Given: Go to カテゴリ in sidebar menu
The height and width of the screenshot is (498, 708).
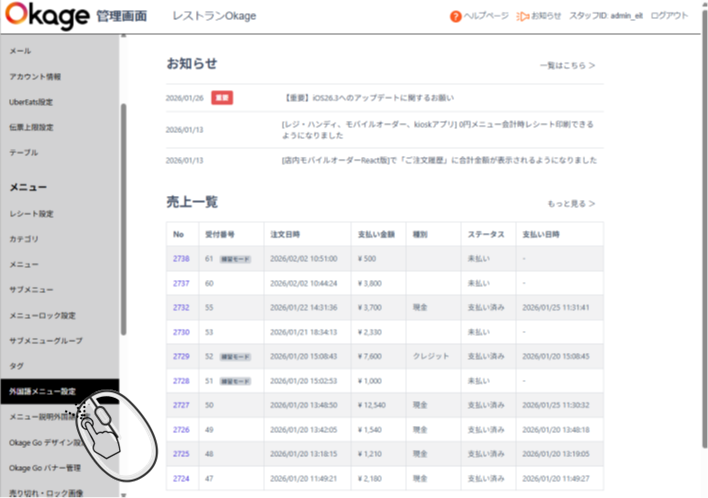Looking at the screenshot, I should click(x=24, y=239).
